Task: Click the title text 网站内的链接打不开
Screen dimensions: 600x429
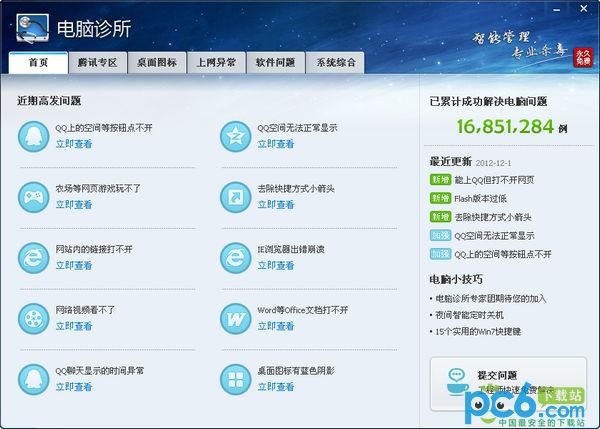Action: [x=94, y=249]
